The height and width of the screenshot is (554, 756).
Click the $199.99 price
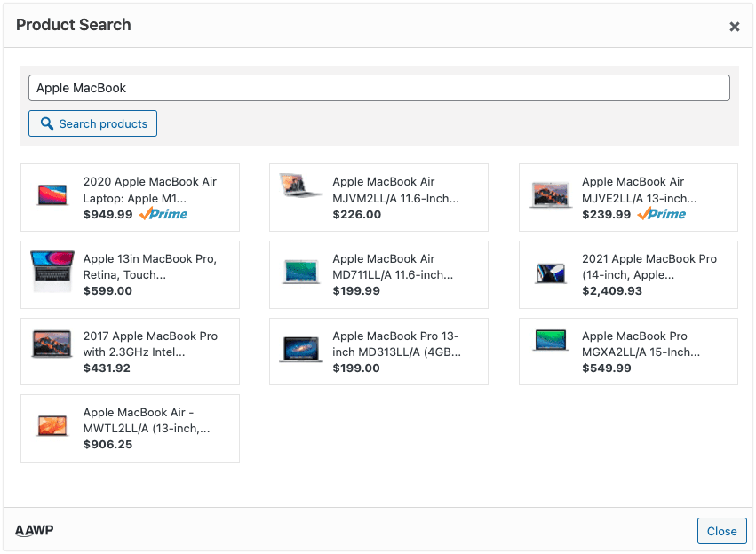click(356, 291)
